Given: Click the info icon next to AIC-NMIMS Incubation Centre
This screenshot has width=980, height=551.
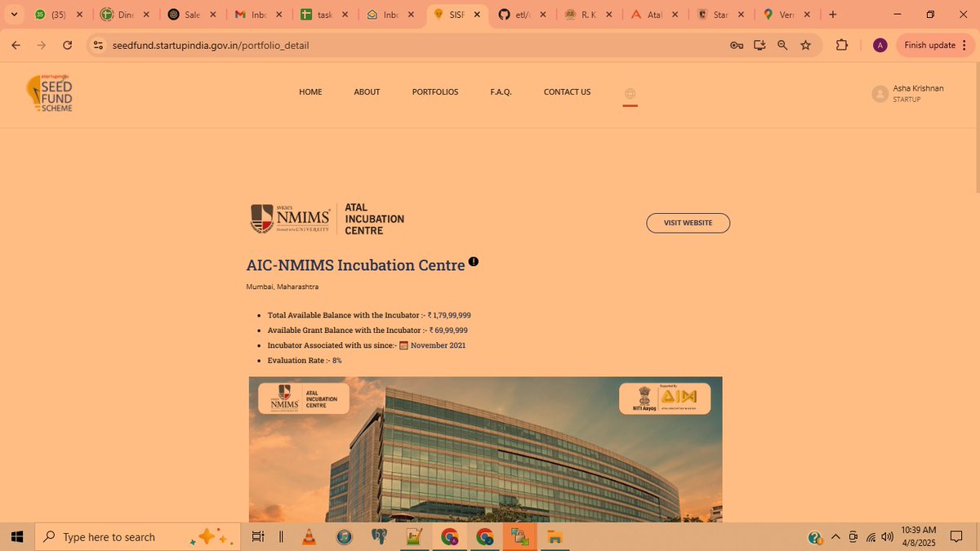Looking at the screenshot, I should point(474,262).
